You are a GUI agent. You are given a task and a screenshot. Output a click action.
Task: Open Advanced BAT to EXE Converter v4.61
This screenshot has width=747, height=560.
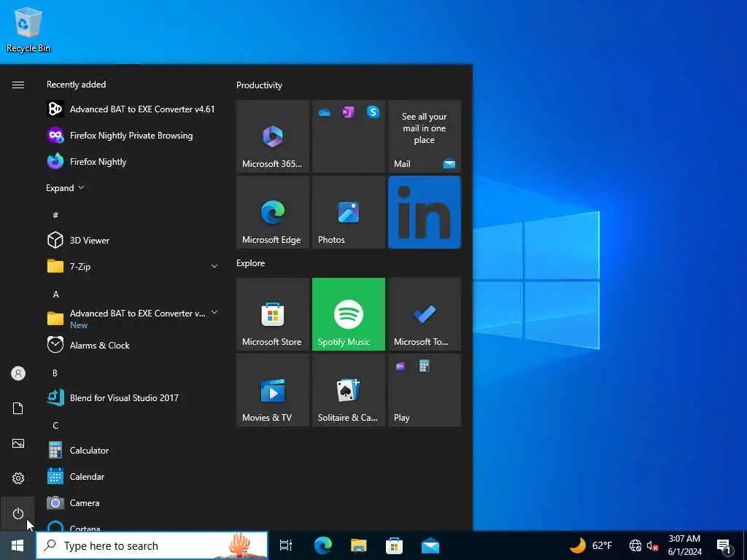(x=131, y=109)
